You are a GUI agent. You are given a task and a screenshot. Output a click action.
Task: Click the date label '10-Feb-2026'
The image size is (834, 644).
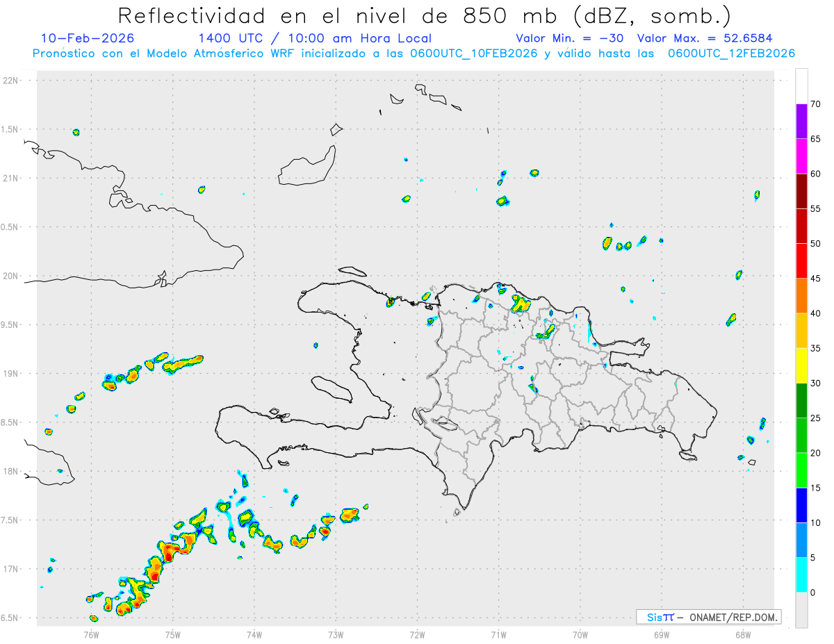(88, 38)
